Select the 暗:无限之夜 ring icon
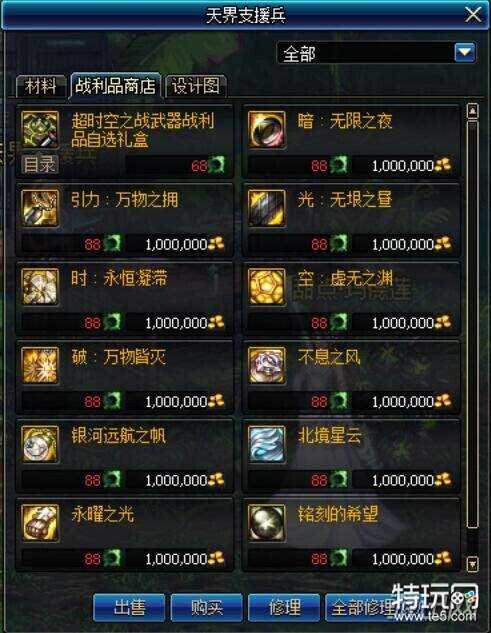 click(x=266, y=130)
